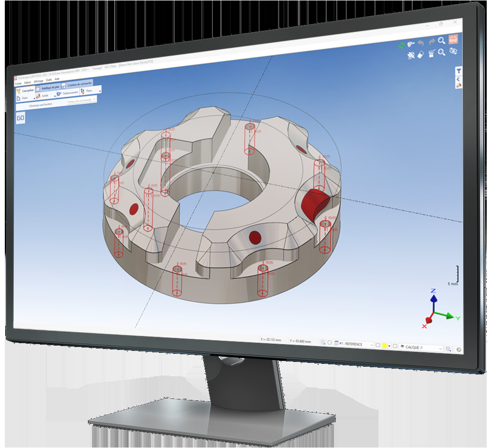Tick the checkbox beside #1 : REFERENCE
The height and width of the screenshot is (448, 492).
pos(330,343)
